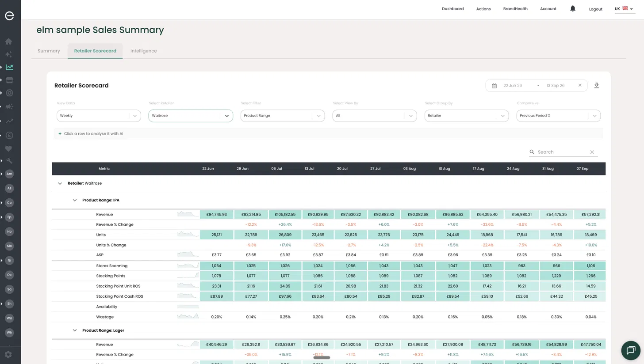Switch to the Retailer Scorecard tab
The image size is (644, 364).
click(95, 51)
